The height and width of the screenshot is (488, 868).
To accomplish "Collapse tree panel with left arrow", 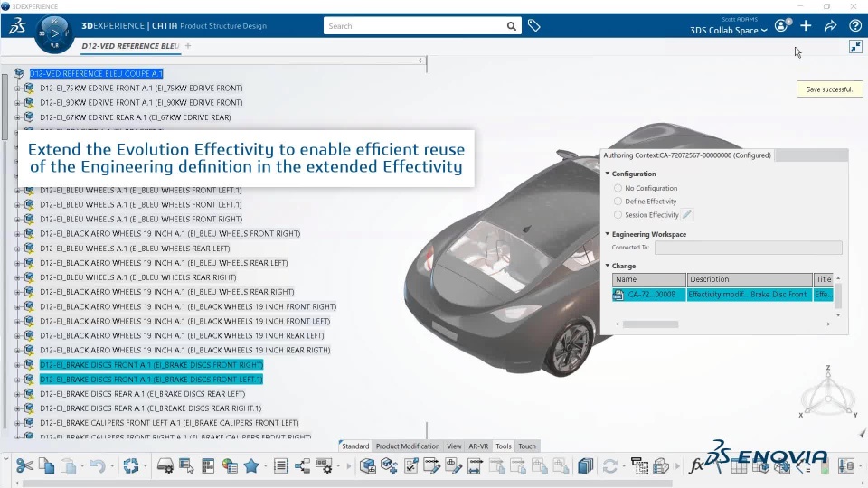I will [420, 61].
